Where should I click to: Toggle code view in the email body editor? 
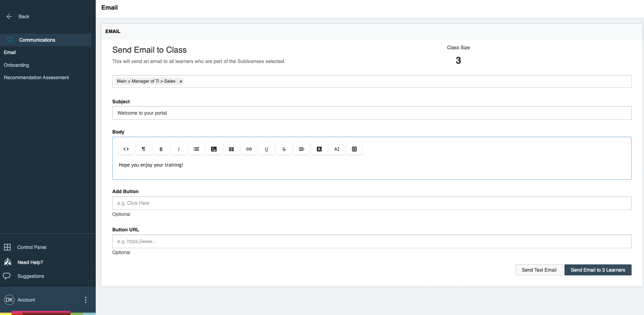pyautogui.click(x=126, y=149)
